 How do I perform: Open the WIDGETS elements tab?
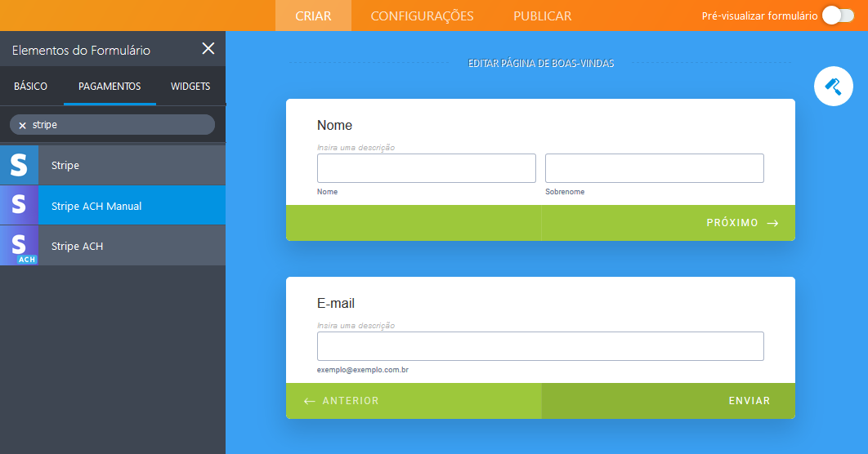190,87
